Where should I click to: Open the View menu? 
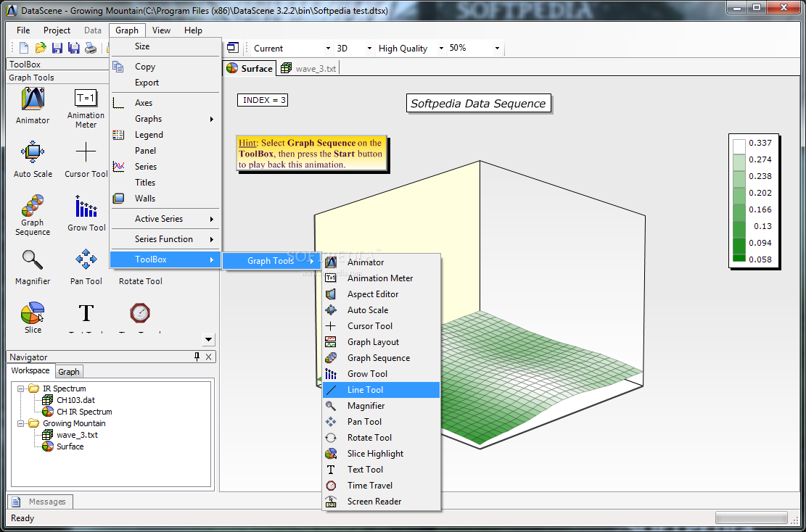coord(161,30)
